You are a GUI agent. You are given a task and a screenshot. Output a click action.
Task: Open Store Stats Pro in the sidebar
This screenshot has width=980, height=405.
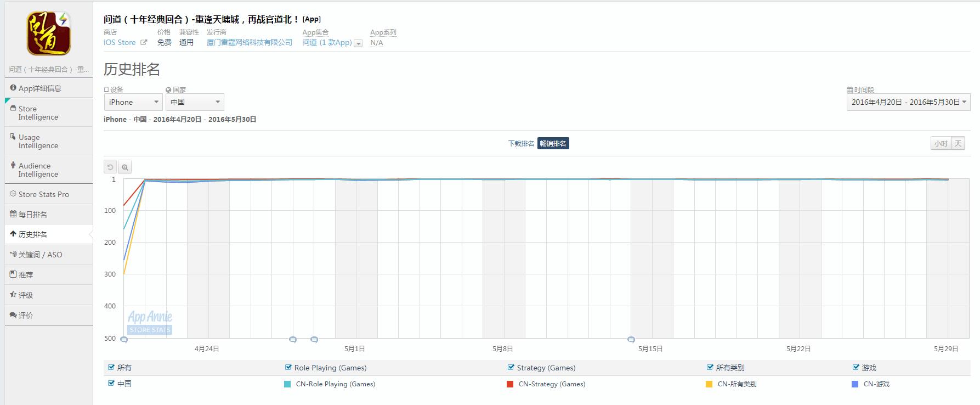tap(43, 194)
